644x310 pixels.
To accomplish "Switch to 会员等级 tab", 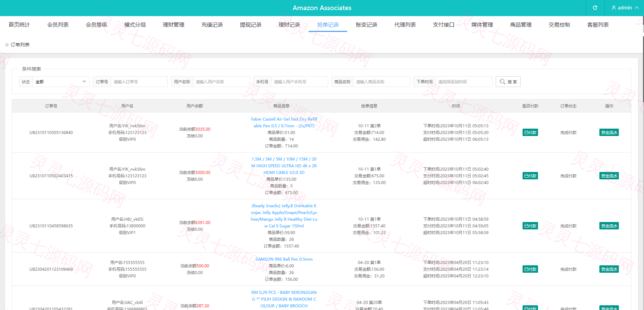I will tap(96, 25).
